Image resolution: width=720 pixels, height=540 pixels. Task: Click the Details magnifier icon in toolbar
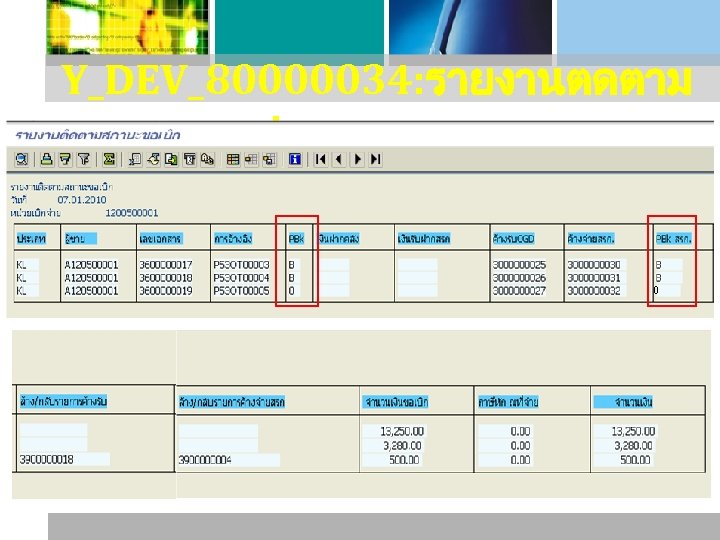(x=22, y=159)
